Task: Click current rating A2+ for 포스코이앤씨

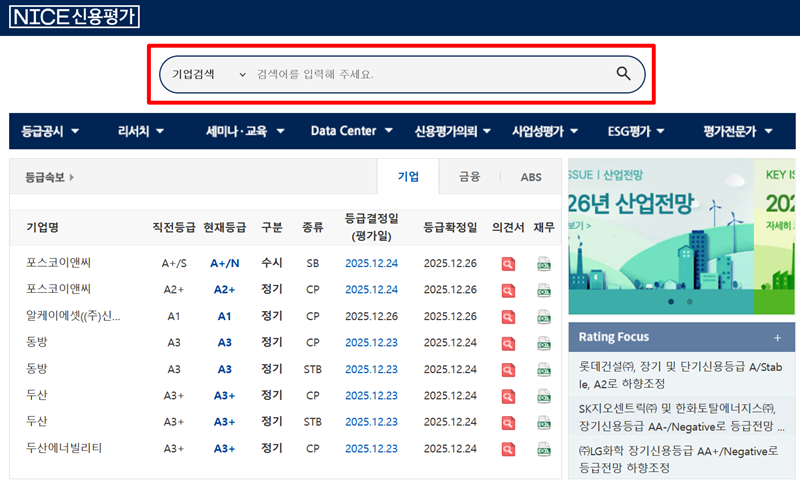Action: point(224,290)
